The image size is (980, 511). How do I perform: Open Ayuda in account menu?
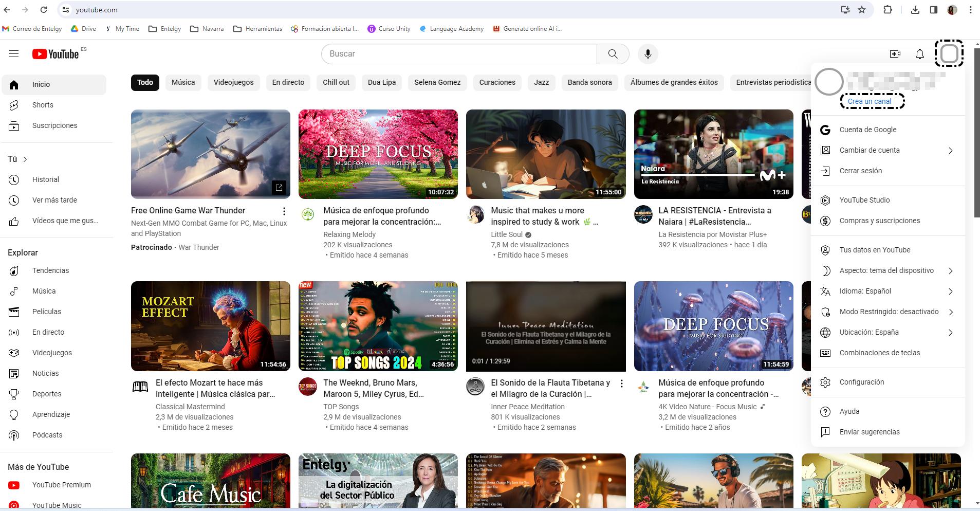887,411
